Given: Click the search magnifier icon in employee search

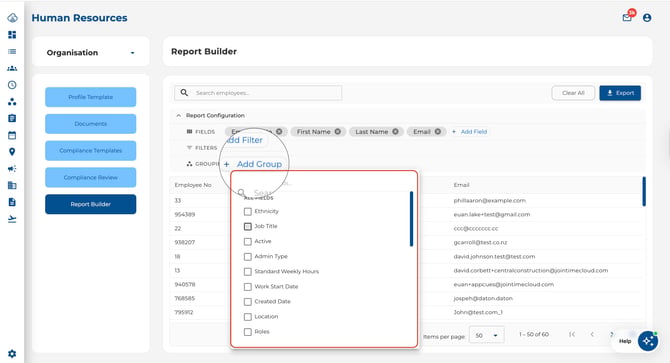Looking at the screenshot, I should click(184, 93).
